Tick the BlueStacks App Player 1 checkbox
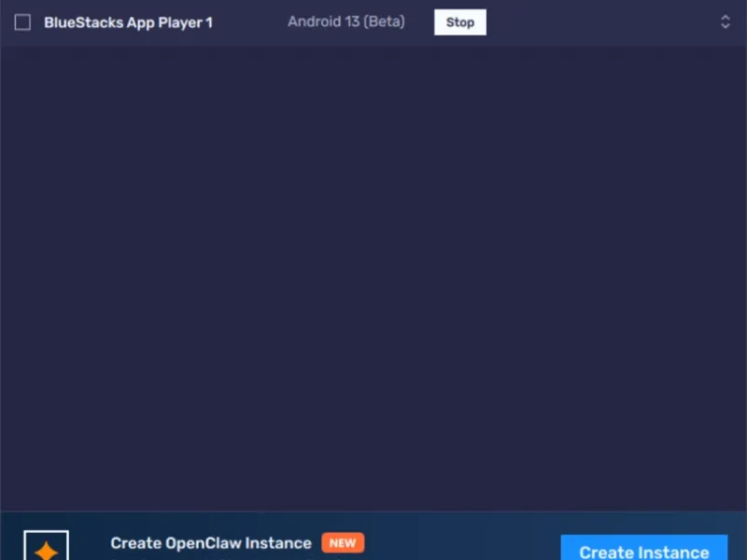The height and width of the screenshot is (560, 747). point(22,22)
